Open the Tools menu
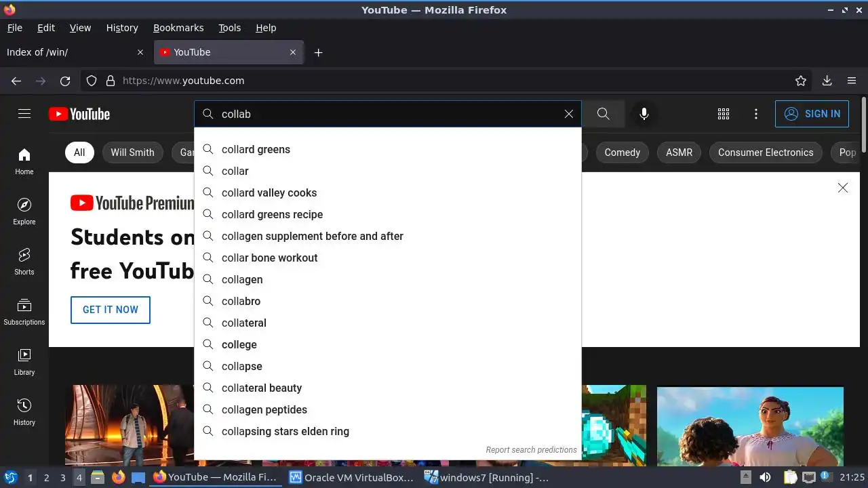This screenshot has width=868, height=488. (x=229, y=28)
